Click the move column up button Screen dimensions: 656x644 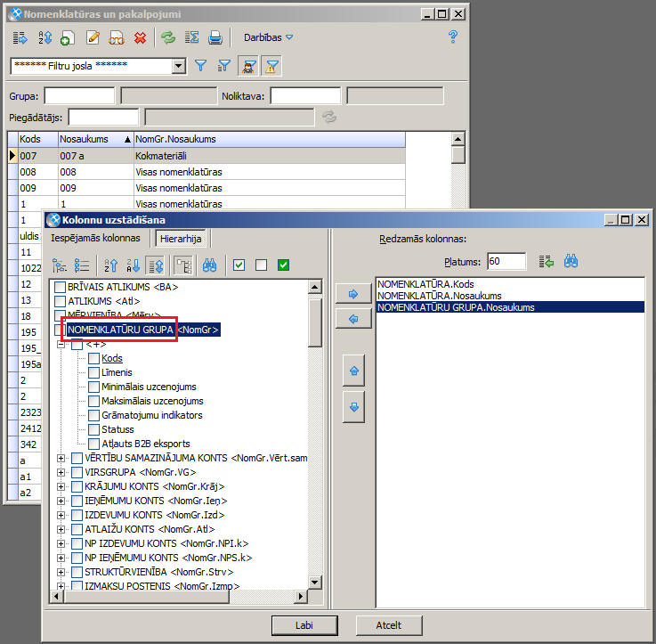click(354, 371)
